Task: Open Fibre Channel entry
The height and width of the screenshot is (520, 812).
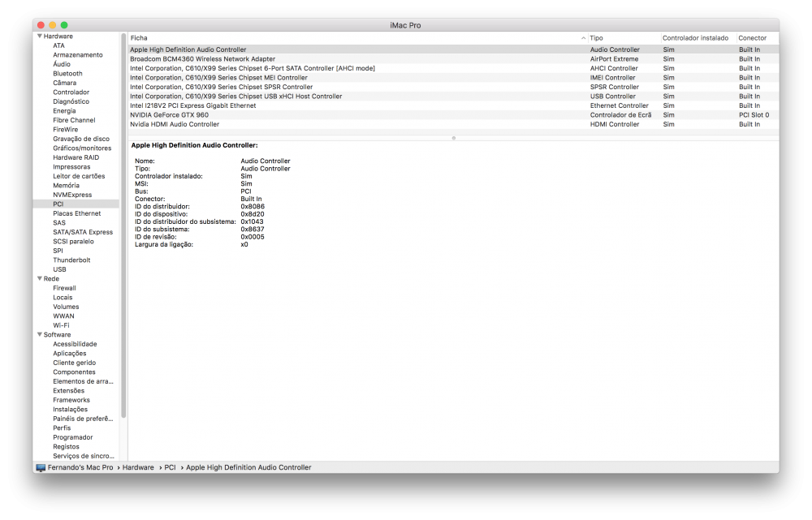Action: [x=74, y=120]
